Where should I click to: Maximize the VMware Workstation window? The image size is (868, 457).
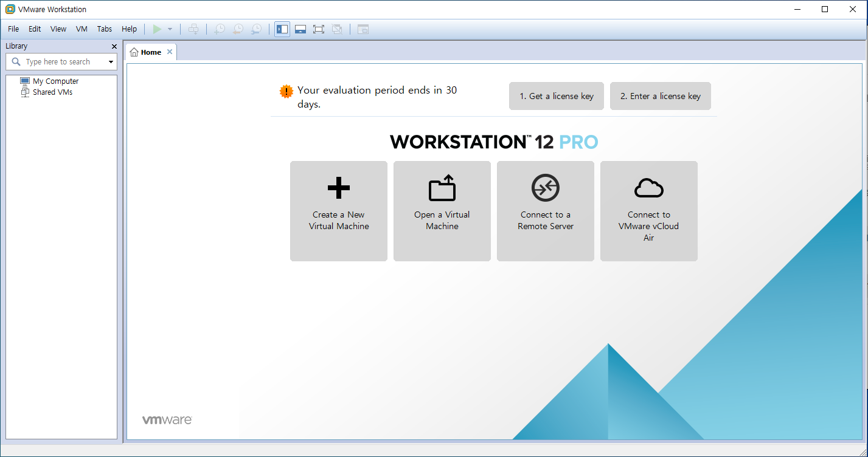click(825, 9)
